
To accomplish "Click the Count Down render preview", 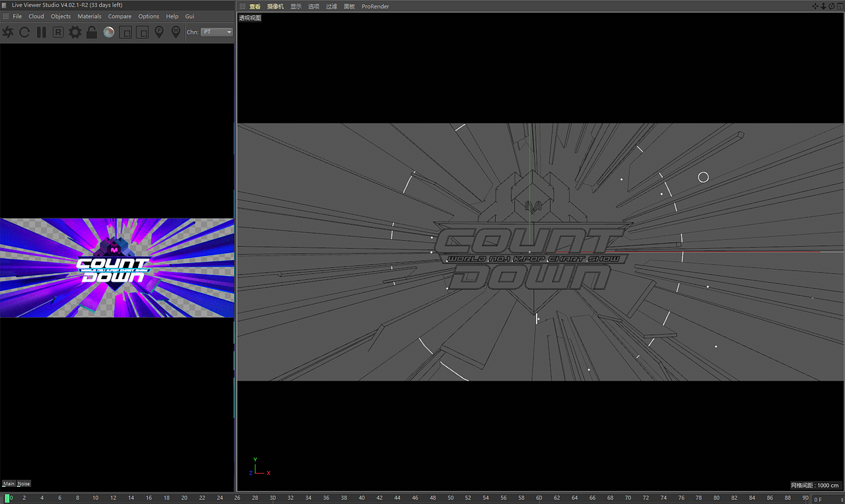I will point(117,268).
